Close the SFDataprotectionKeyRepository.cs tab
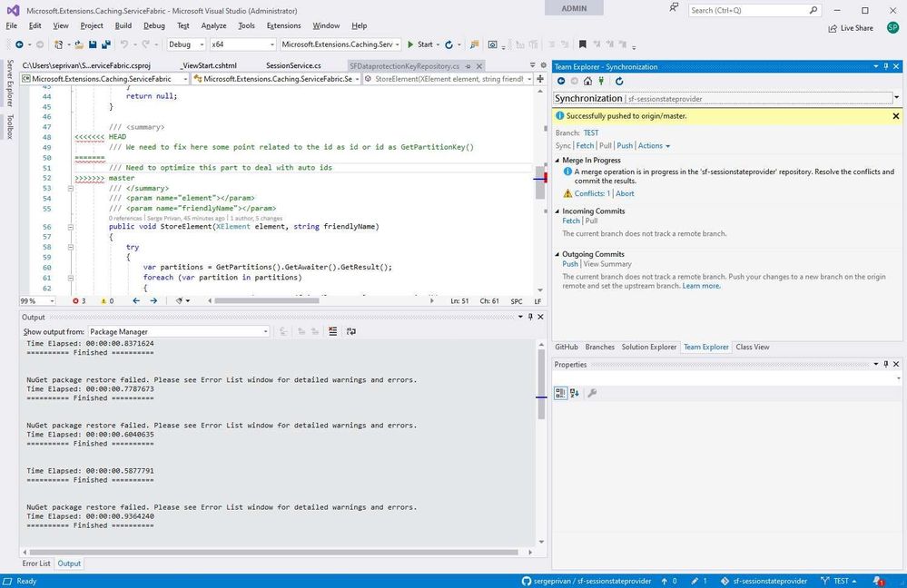 [479, 66]
